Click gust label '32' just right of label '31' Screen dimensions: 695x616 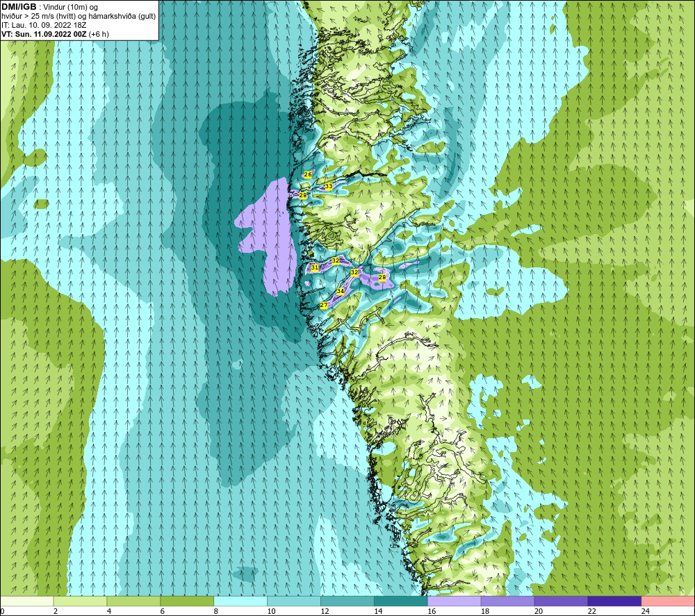coord(336,261)
